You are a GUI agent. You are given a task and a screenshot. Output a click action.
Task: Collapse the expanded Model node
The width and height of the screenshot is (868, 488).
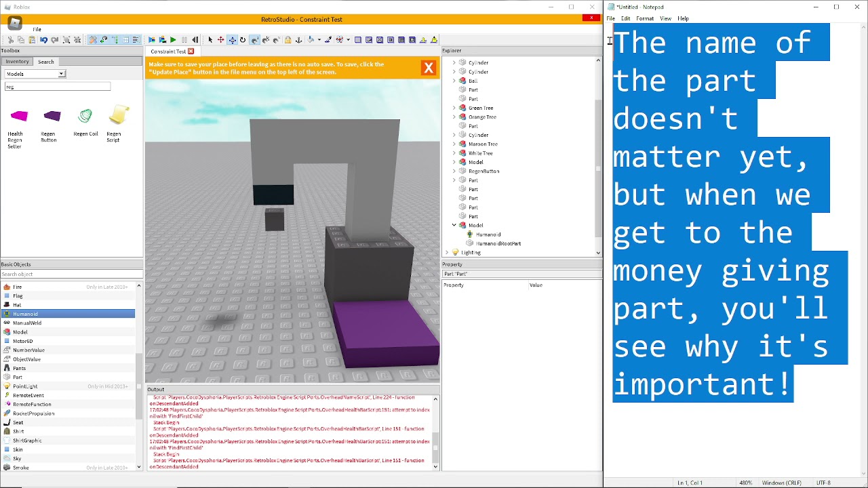[454, 225]
